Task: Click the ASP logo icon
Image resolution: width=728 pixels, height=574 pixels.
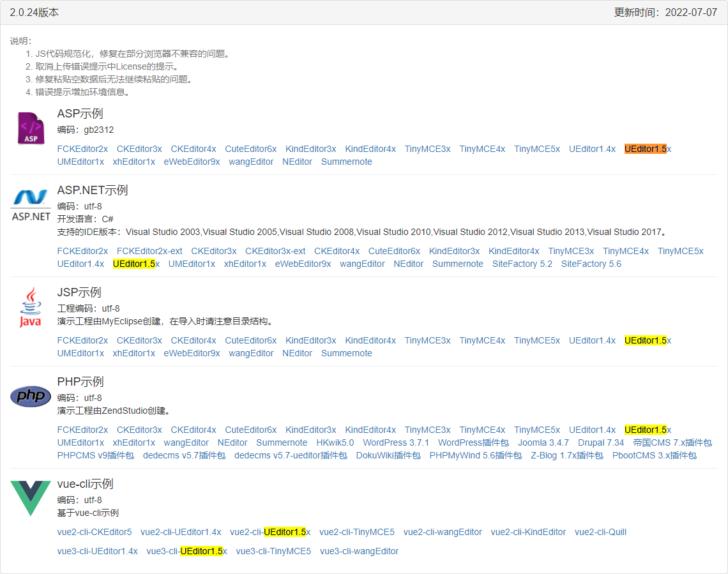Action: [x=31, y=128]
